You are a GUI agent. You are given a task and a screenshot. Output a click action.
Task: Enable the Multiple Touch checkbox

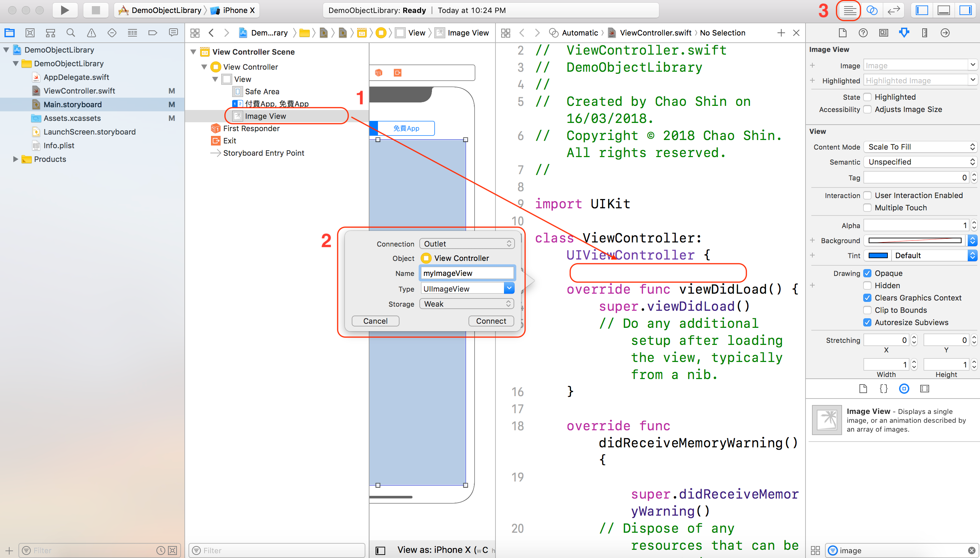click(x=868, y=207)
